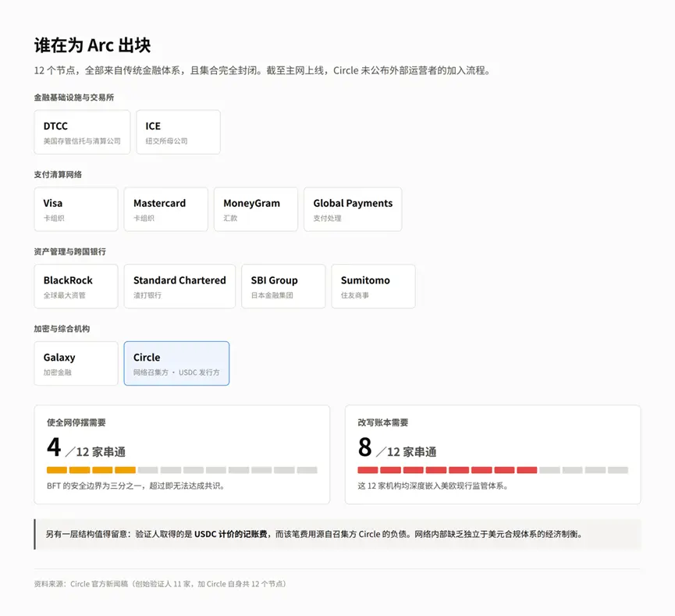This screenshot has width=675, height=616.
Task: Click the Circle subtitle "网络召集方 · USDC 发行方"
Action: 176,372
